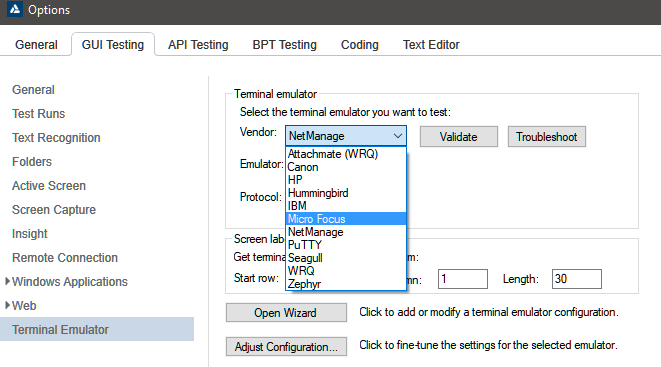Click the Adjust Configuration button
661x367 pixels.
pos(286,346)
